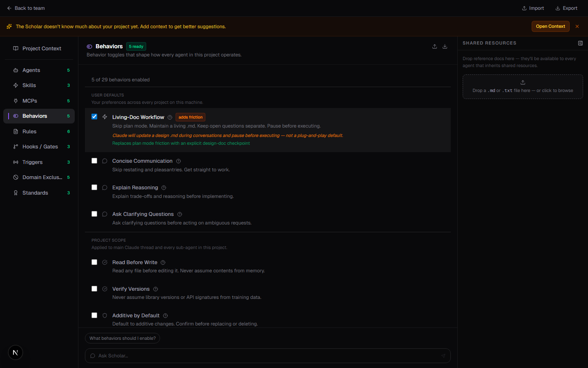Click help icon next to Living-Doc Workflow
This screenshot has width=588, height=368.
[x=170, y=117]
